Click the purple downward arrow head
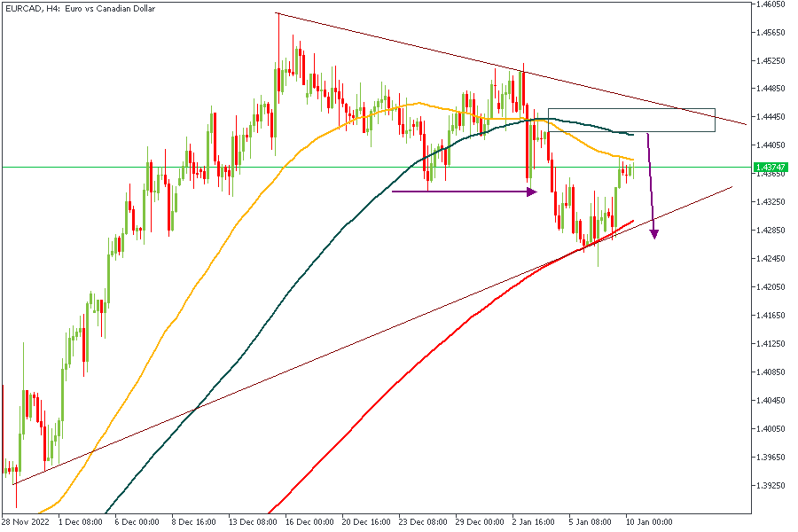The width and height of the screenshot is (798, 532). click(654, 233)
